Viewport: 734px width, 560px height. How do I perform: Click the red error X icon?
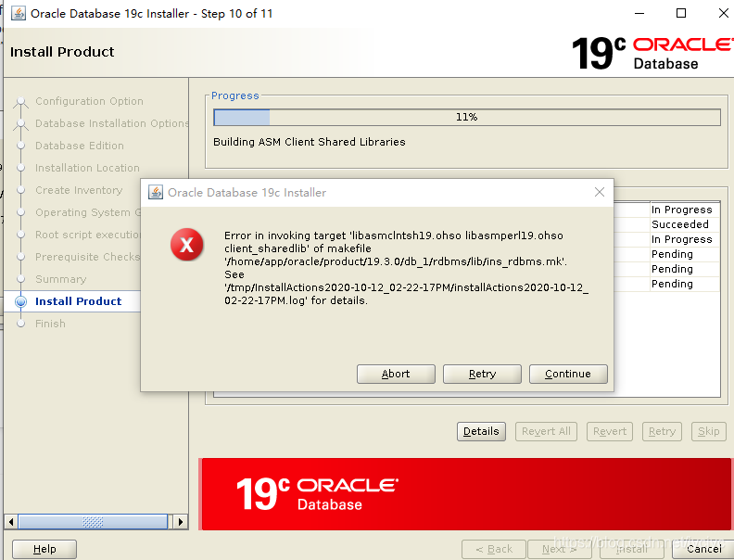[x=187, y=245]
